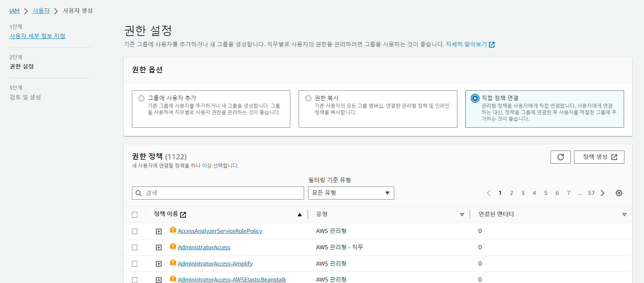
Task: Jump to last policies page 57
Action: point(591,193)
